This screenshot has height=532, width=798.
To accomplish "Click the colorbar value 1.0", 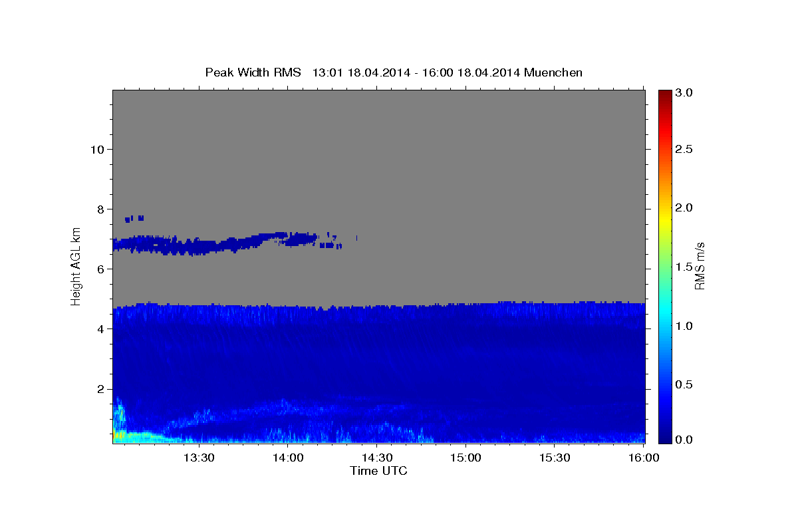I will (x=684, y=326).
